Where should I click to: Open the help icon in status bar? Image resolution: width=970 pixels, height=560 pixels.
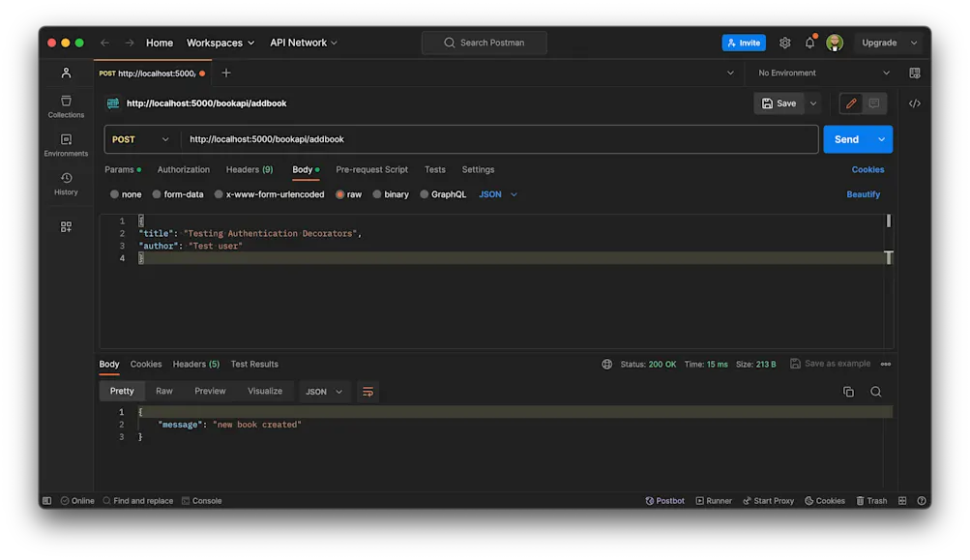coord(922,501)
